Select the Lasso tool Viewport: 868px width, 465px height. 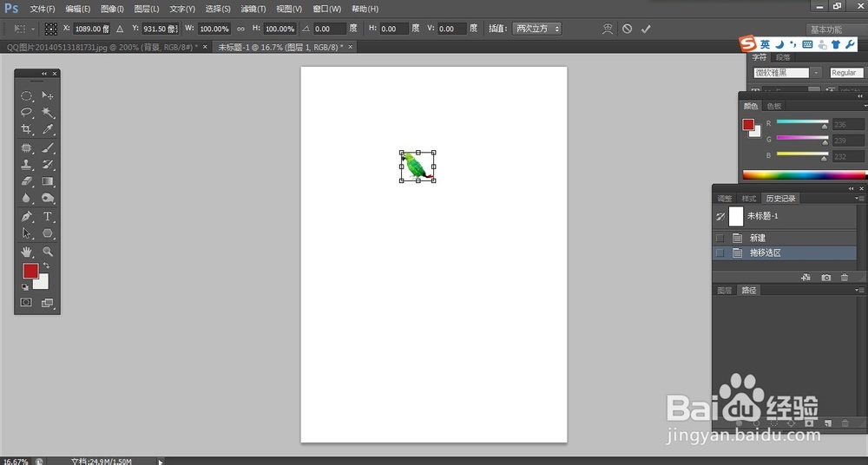(26, 113)
